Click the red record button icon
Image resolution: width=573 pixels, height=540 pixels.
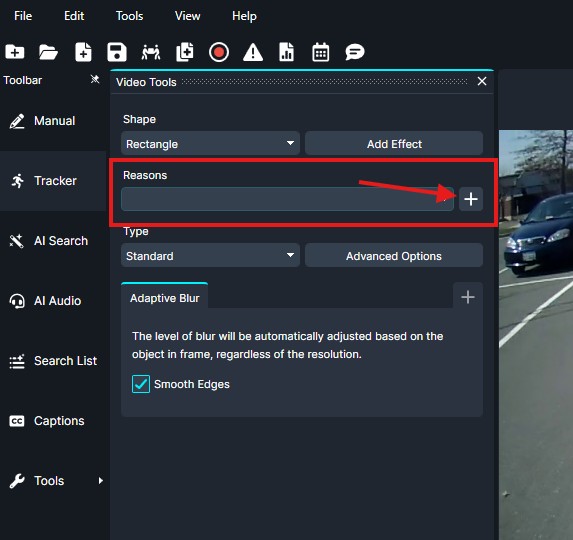(219, 52)
